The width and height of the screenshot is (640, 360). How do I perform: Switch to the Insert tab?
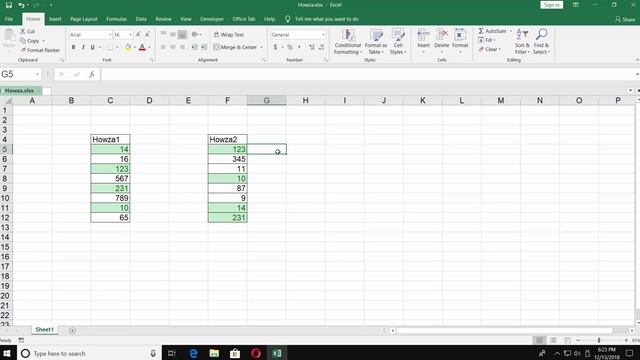tap(55, 19)
